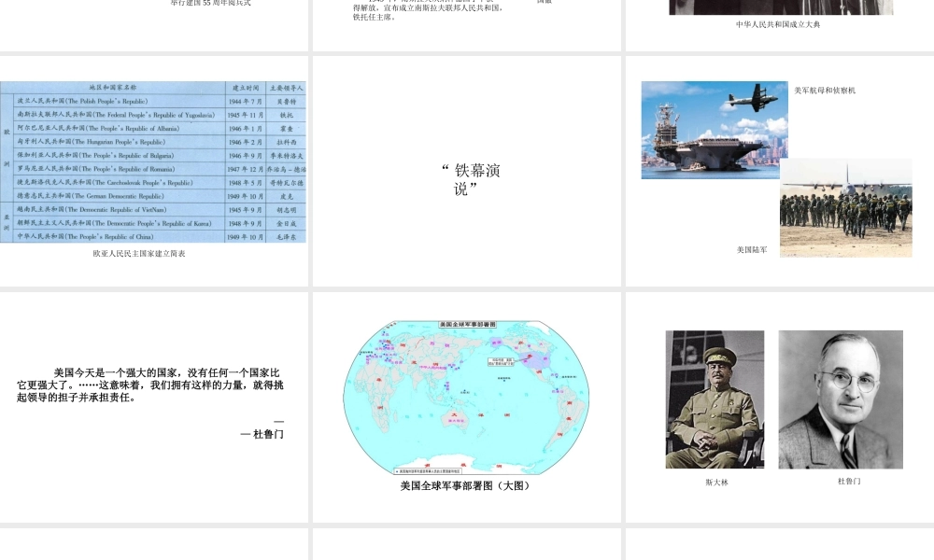Click the date cell "1946年1月"
Screen dimensions: 934x560
click(246, 128)
